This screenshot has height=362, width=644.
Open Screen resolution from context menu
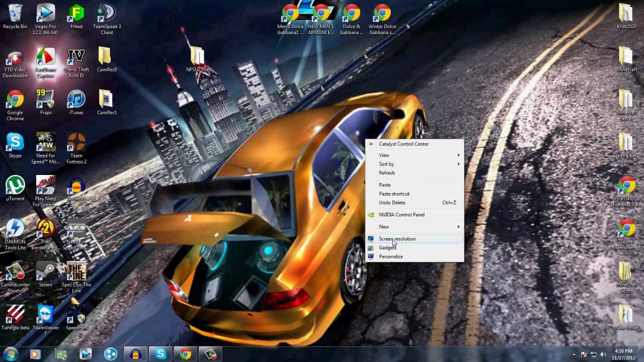point(414,239)
